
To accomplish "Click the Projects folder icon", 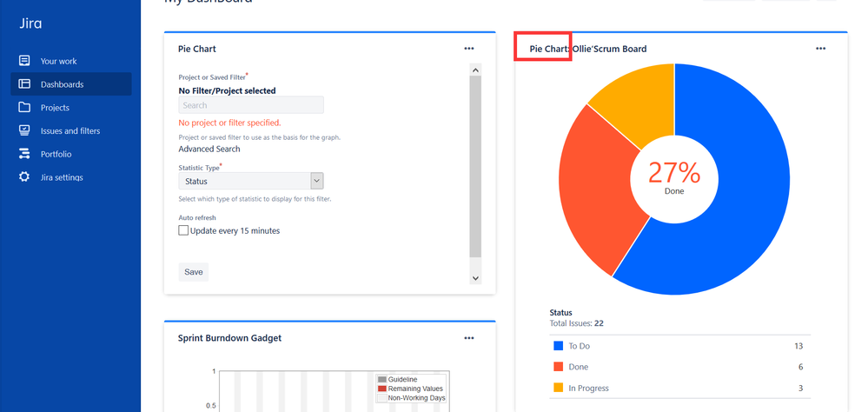I will [x=24, y=108].
